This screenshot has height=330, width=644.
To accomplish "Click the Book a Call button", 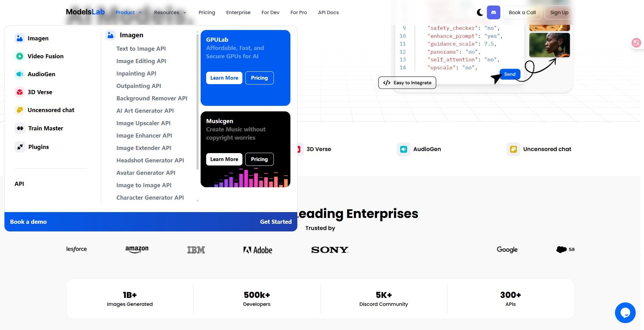I will (522, 12).
